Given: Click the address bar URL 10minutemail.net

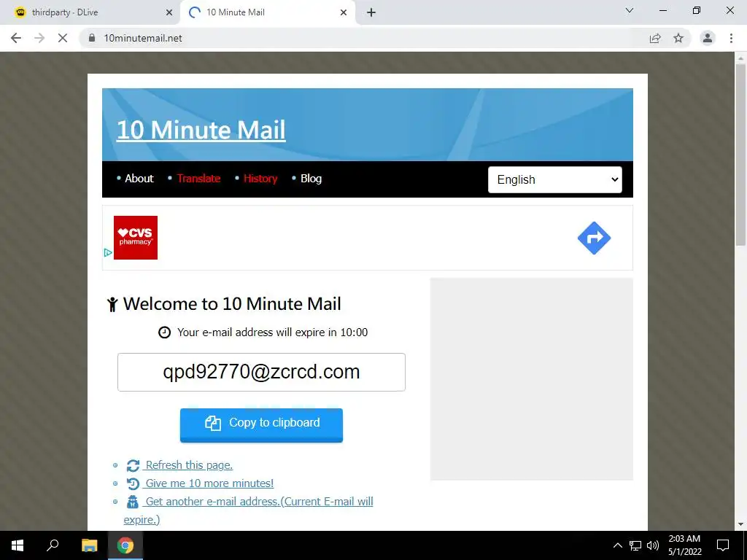Looking at the screenshot, I should coord(143,38).
